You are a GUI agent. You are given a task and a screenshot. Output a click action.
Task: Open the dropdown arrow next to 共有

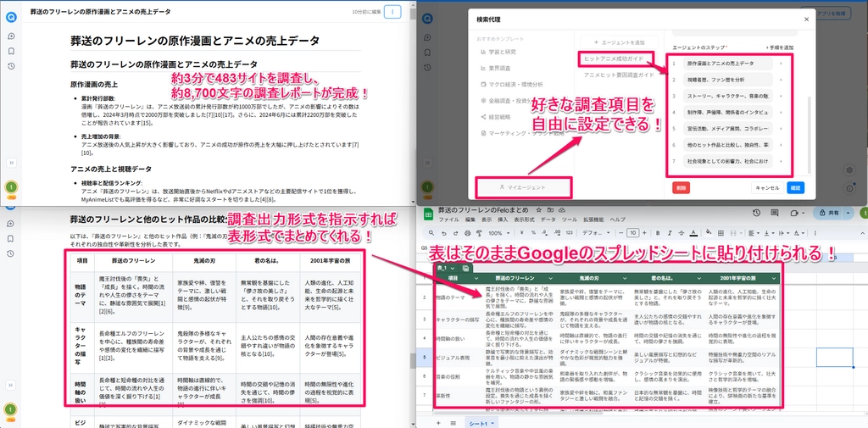[x=848, y=213]
